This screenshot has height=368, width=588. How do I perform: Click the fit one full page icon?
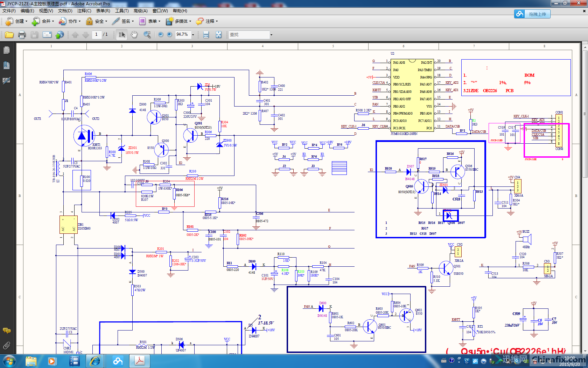pyautogui.click(x=218, y=35)
